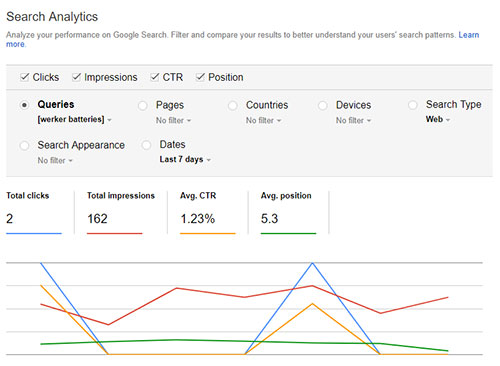The height and width of the screenshot is (366, 500).
Task: Select the Search Appearance radio button
Action: click(x=24, y=146)
